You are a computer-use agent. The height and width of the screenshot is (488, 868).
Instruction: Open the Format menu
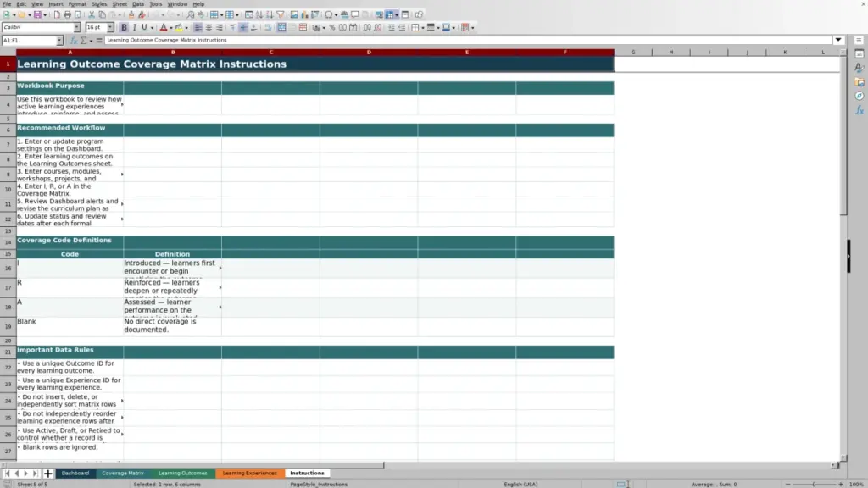pos(77,4)
